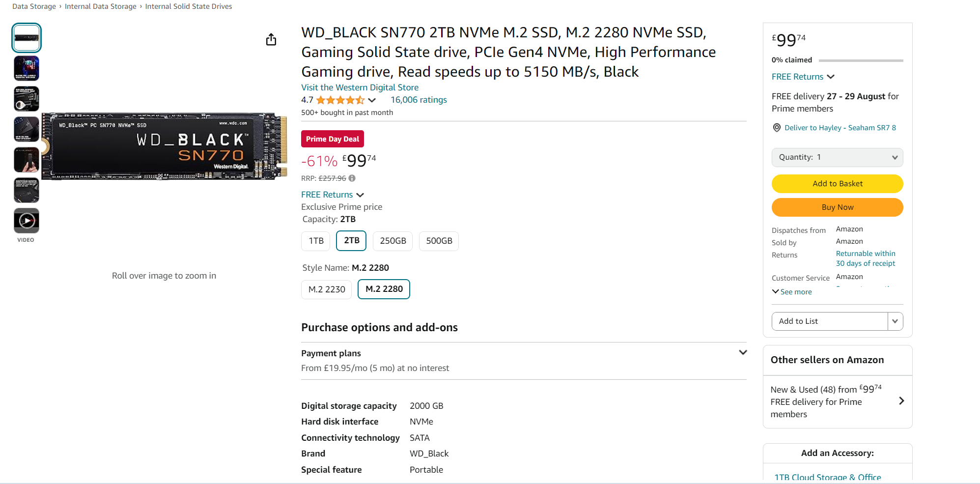Open star rating breakdown chevron
This screenshot has height=484, width=980.
click(372, 100)
